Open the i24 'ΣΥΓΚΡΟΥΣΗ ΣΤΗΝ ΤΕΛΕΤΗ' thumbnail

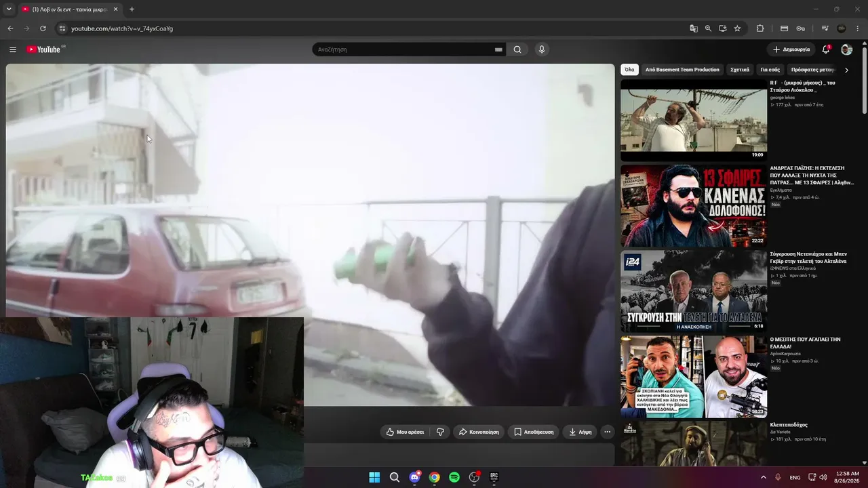[x=694, y=291]
